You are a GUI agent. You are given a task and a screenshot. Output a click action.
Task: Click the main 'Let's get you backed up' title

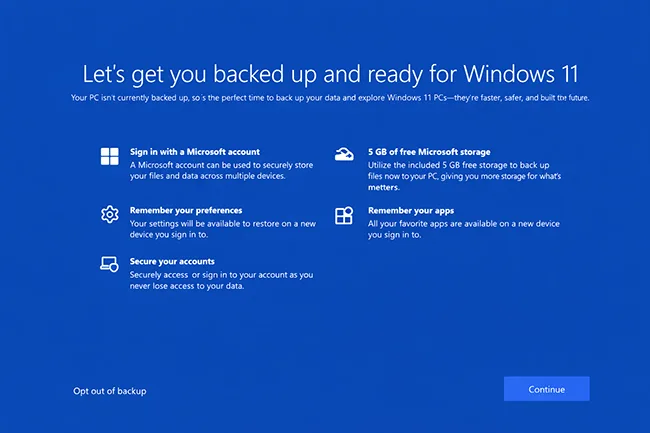(x=330, y=74)
